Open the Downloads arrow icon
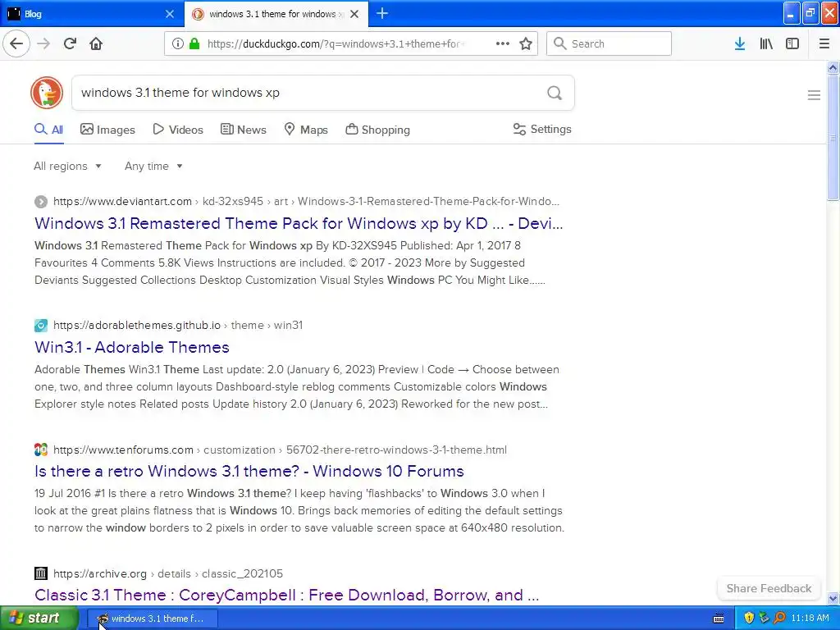The height and width of the screenshot is (630, 840). point(740,44)
